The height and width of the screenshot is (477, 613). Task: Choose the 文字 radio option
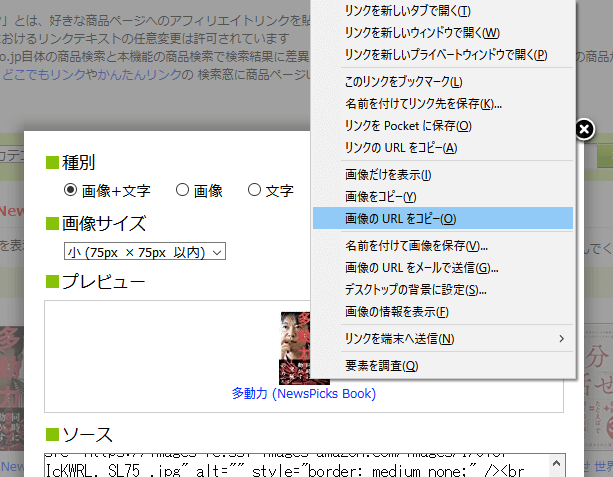254,190
